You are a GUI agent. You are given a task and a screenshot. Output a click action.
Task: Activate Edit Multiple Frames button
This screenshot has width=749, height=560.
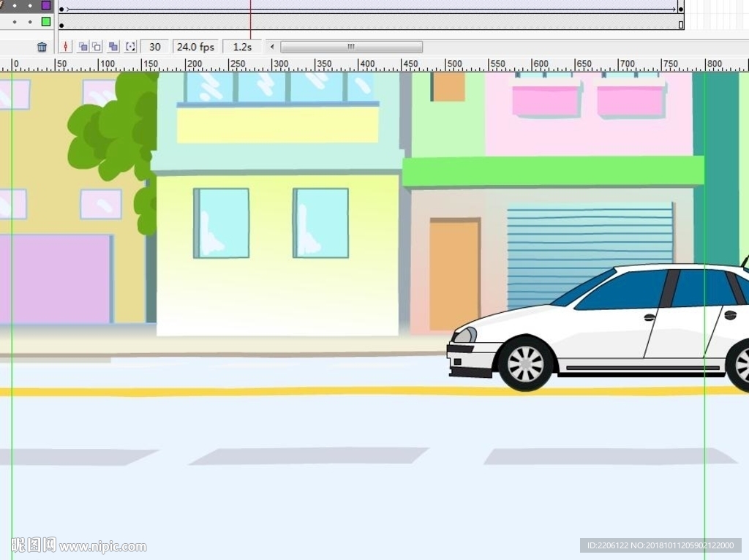point(113,47)
